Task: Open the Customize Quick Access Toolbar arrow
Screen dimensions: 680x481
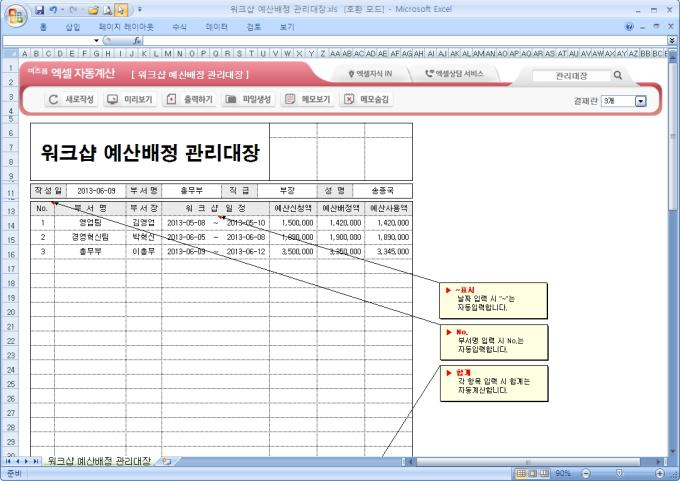Action: point(140,10)
